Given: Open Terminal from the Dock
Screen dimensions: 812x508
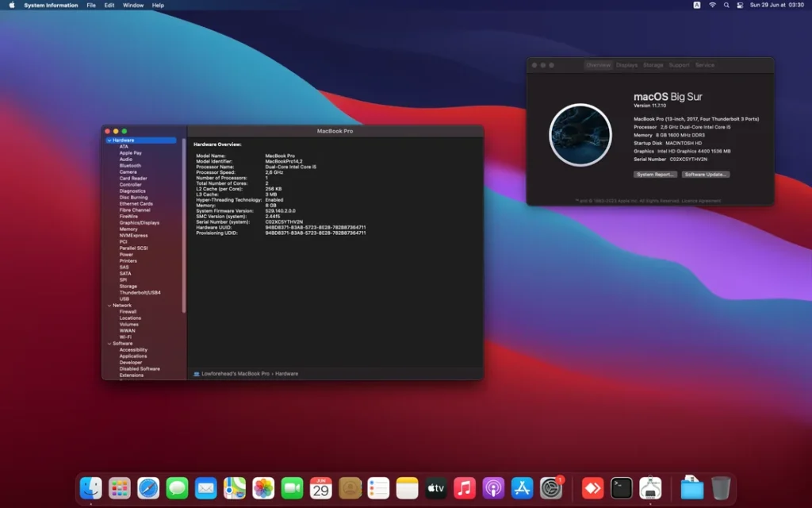Looking at the screenshot, I should [622, 488].
